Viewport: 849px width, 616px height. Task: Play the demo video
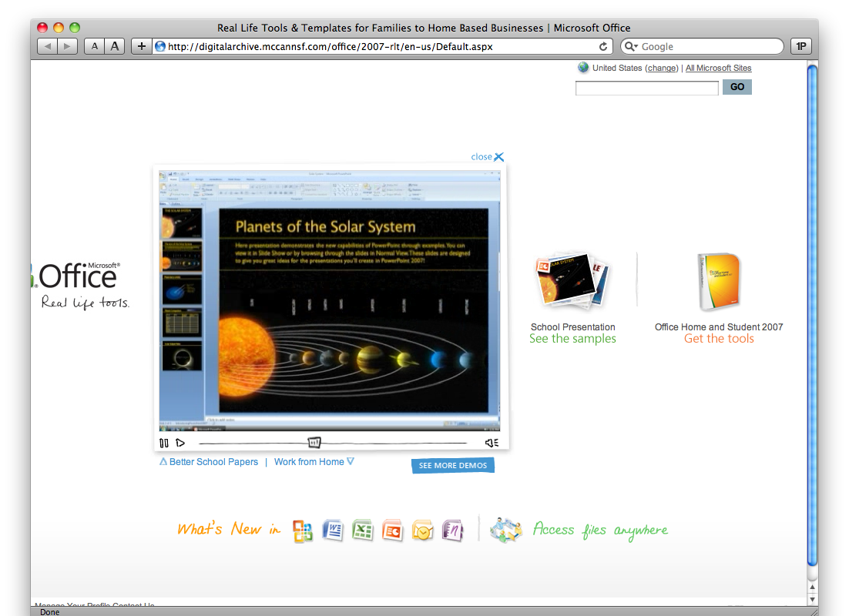[x=180, y=443]
